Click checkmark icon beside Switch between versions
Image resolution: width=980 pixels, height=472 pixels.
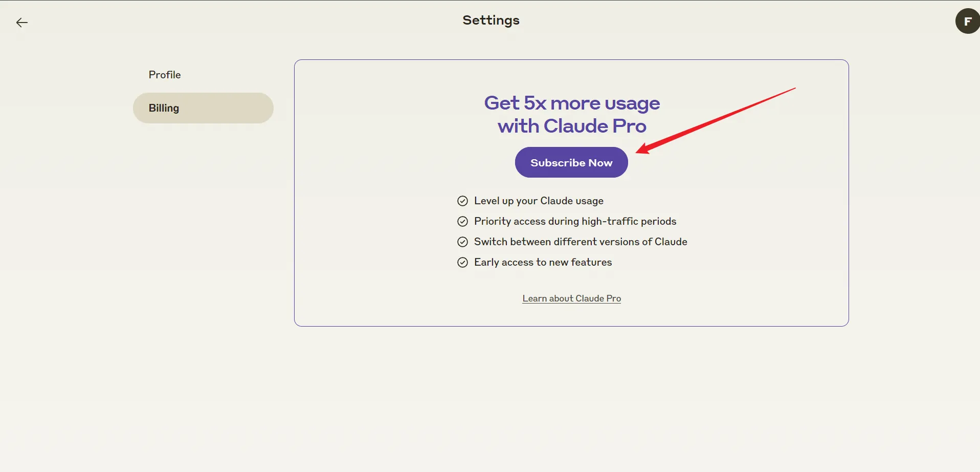[462, 242]
